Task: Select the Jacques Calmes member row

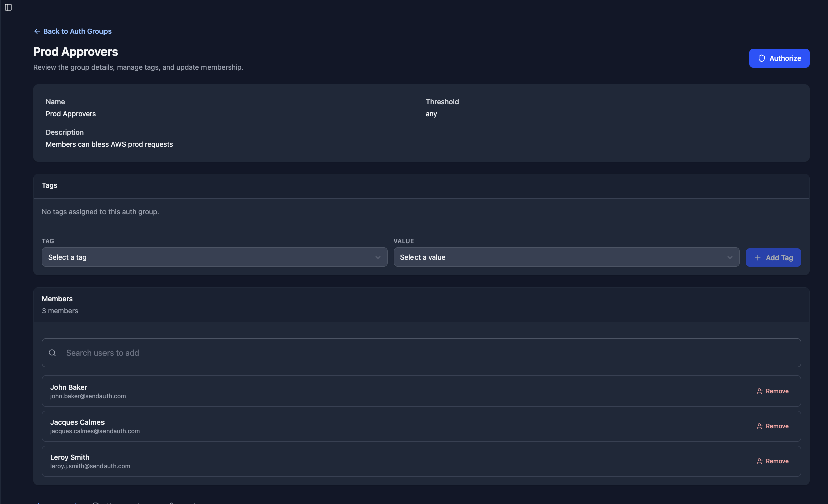Action: tap(352, 426)
